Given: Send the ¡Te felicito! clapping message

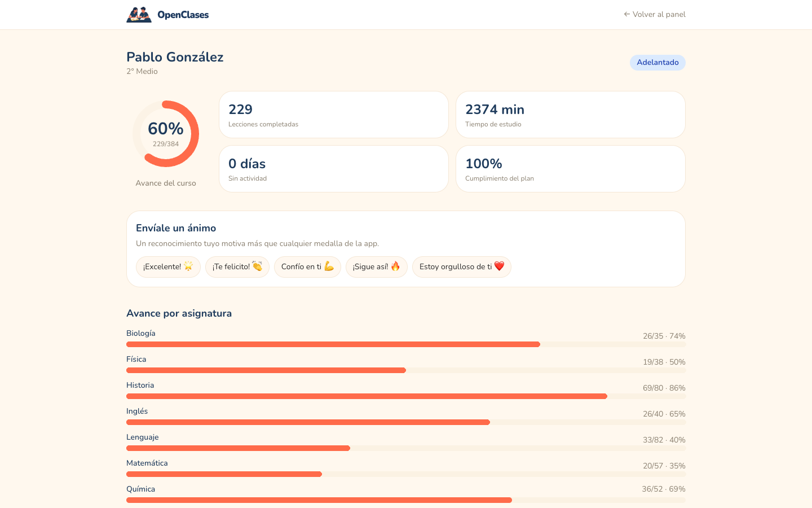Looking at the screenshot, I should [x=237, y=267].
